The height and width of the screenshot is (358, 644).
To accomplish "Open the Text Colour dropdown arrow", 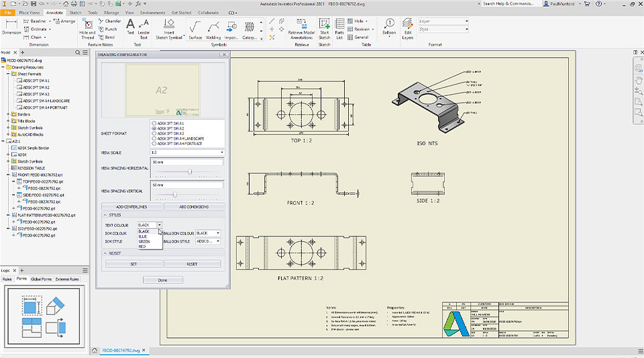I will pos(160,225).
